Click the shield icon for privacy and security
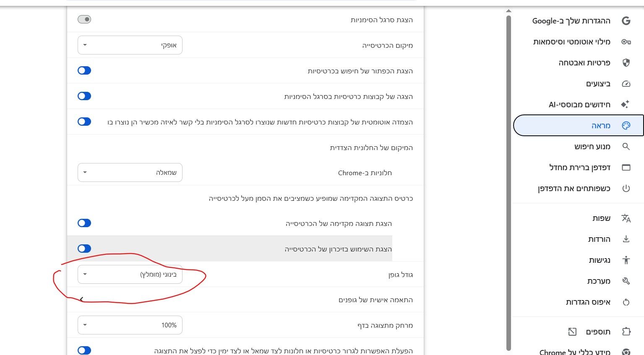644x355 pixels. click(626, 62)
